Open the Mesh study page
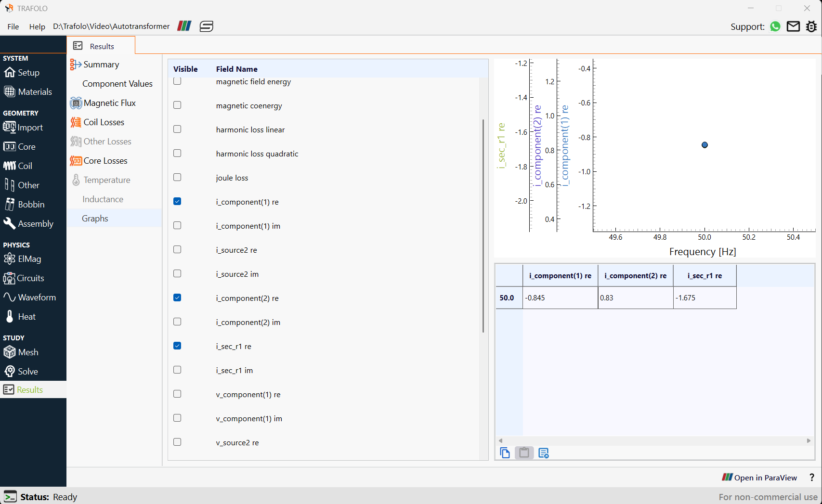 click(21, 352)
